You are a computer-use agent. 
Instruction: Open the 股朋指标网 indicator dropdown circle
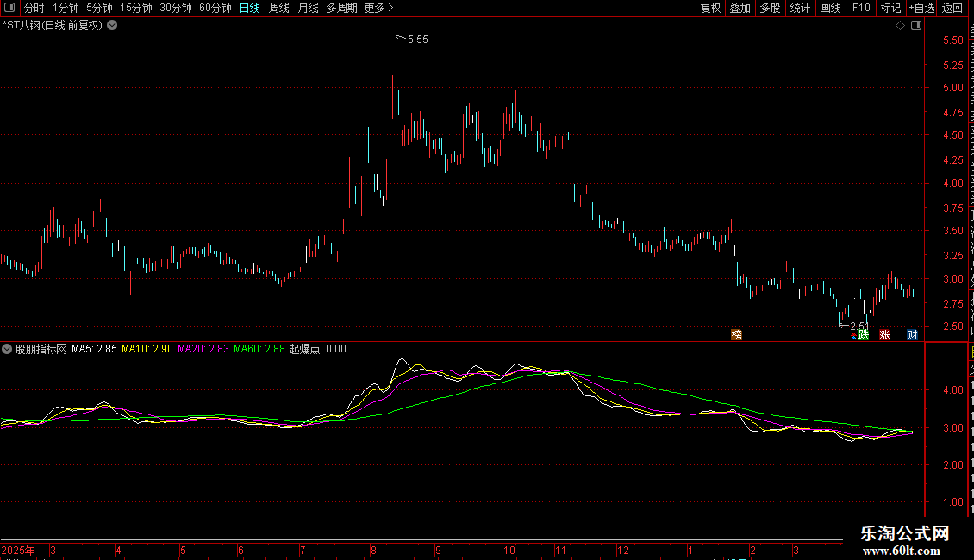tap(7, 349)
